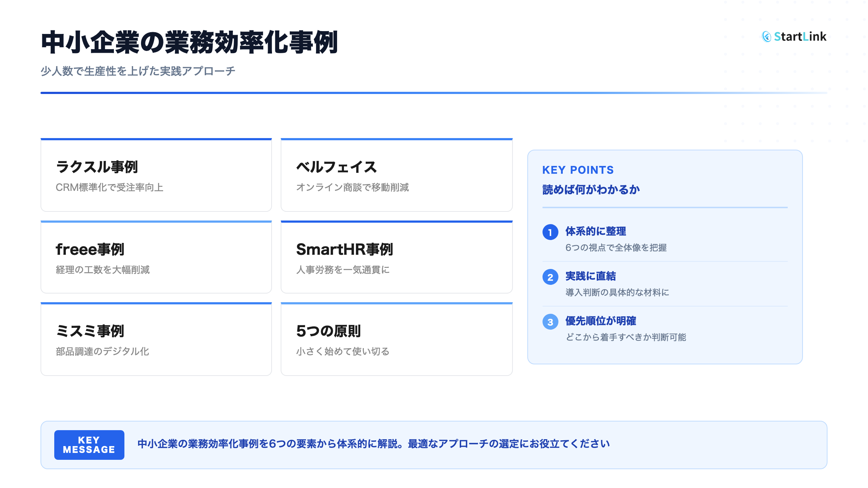Click the KEY POINTS heading
The image size is (868, 488).
click(x=578, y=170)
